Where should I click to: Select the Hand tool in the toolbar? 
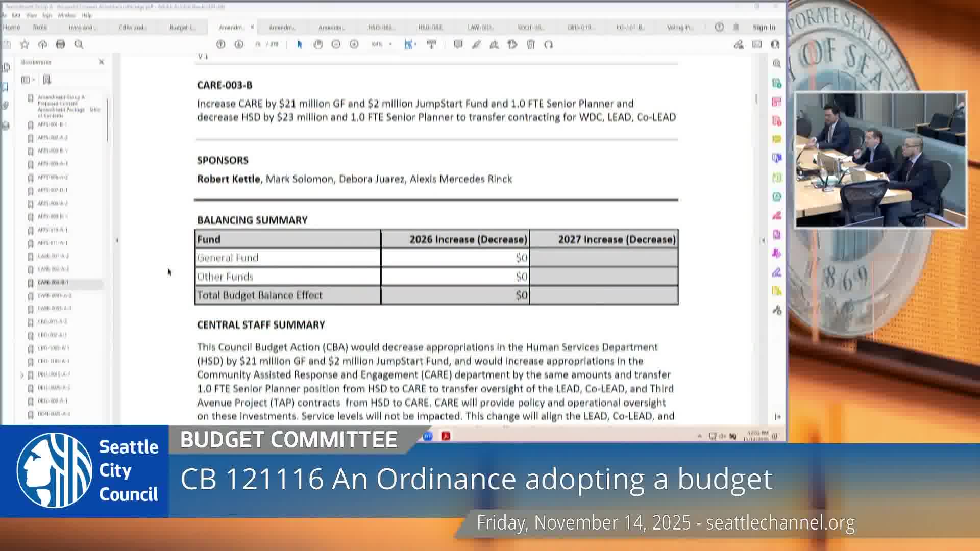point(318,44)
